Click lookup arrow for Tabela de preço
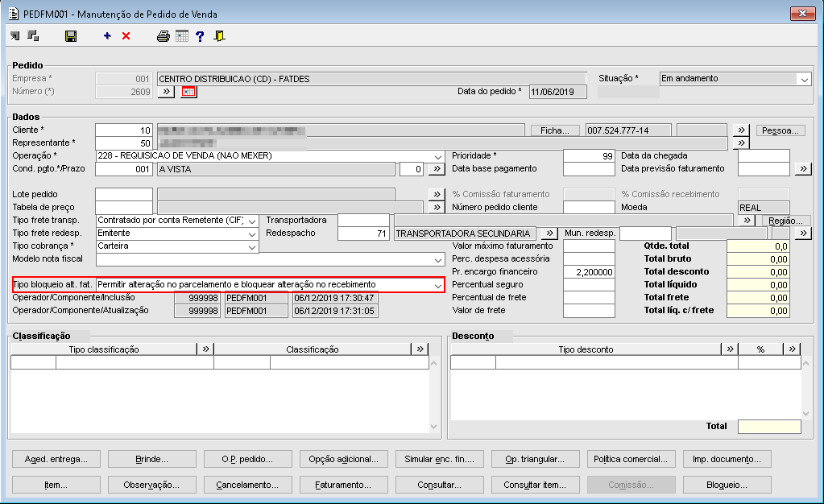 (437, 207)
